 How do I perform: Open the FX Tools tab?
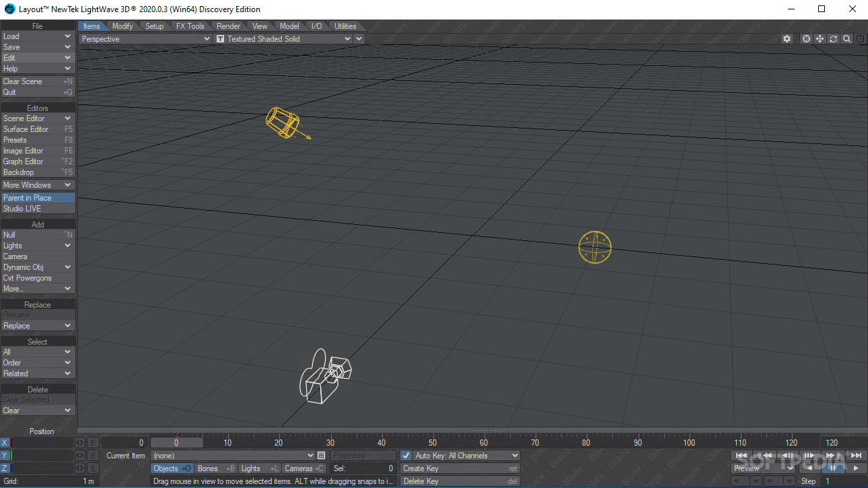(x=190, y=26)
